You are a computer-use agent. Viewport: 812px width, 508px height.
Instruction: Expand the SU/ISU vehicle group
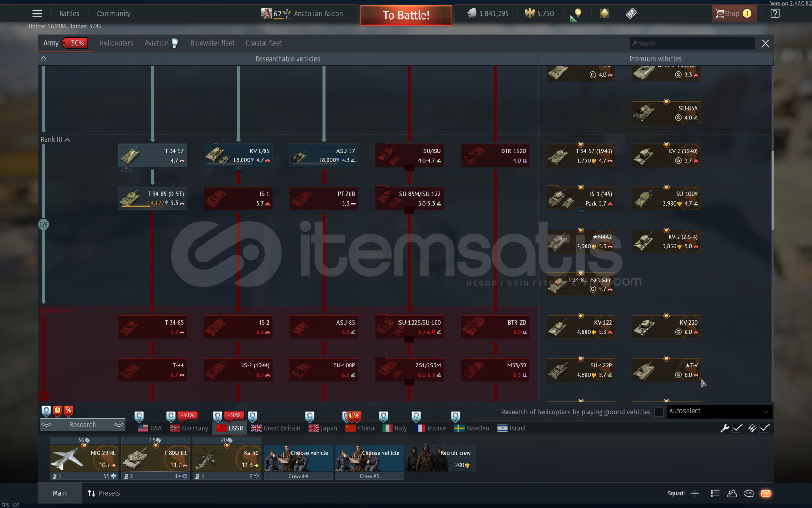(409, 167)
